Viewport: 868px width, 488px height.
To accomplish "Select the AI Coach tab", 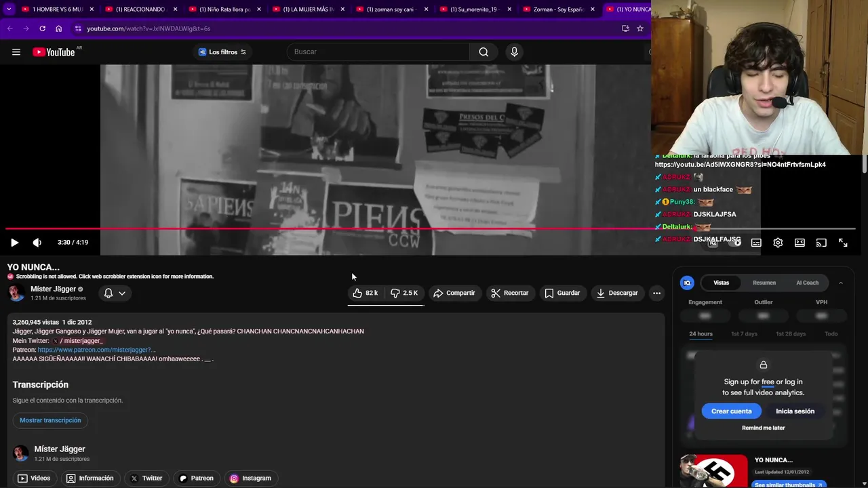I will pyautogui.click(x=807, y=283).
